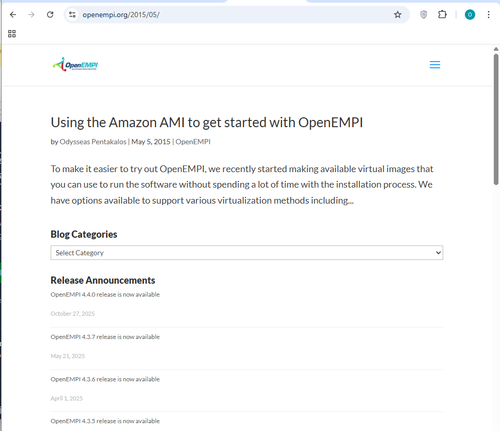
Task: Open OpenEMPI 4.4.0 release announcement
Action: tap(105, 295)
